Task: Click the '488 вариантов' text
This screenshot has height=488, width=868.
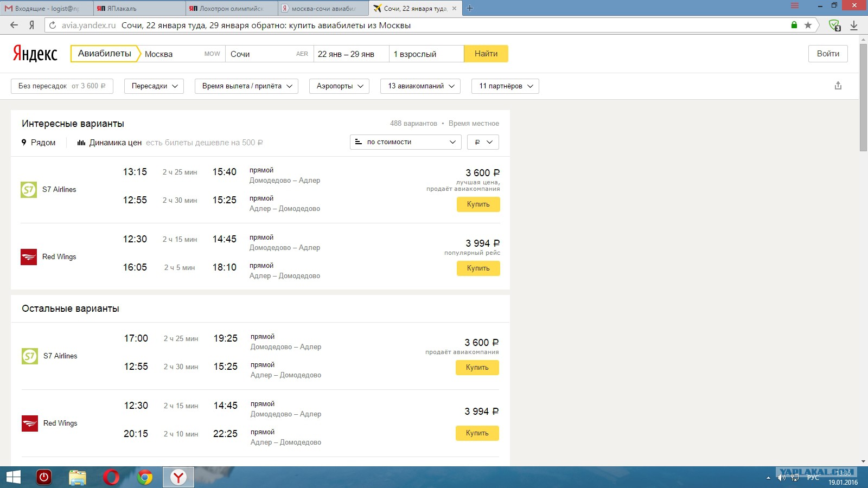Action: tap(413, 124)
